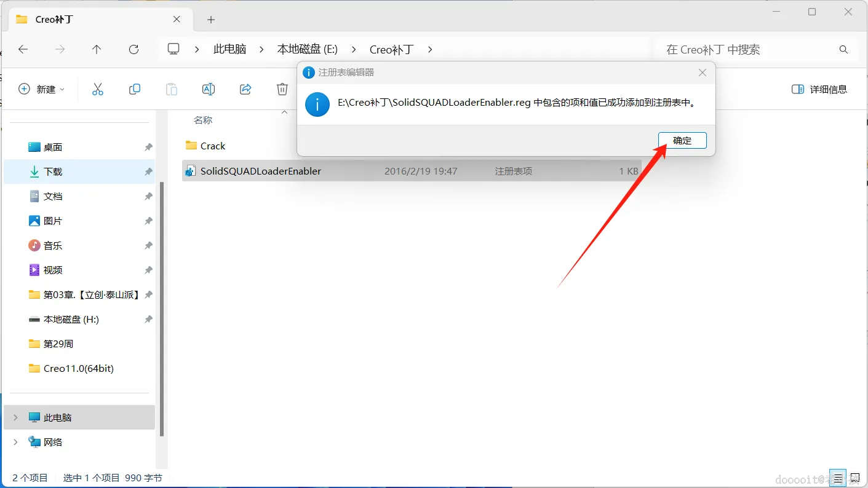This screenshot has height=488, width=868.
Task: Sort by the 名称 column header
Action: (203, 120)
